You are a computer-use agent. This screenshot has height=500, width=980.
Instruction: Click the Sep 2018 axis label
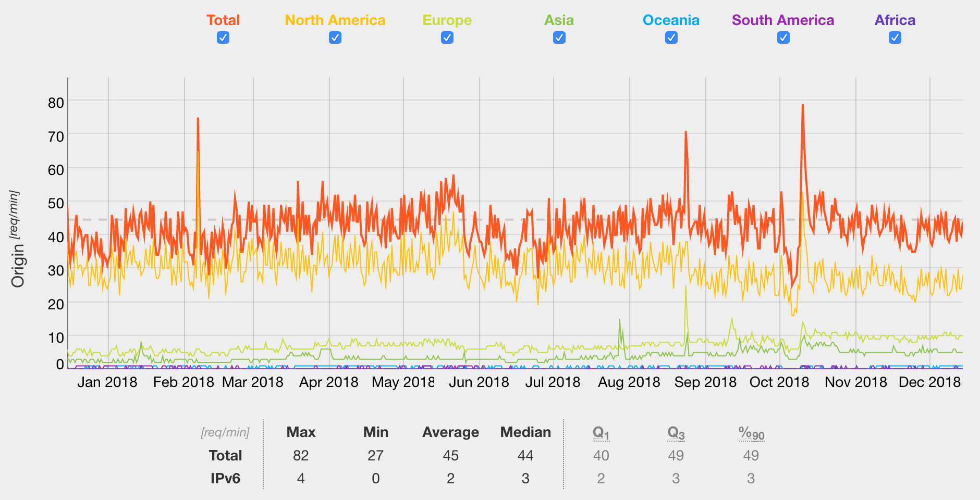coord(705,382)
